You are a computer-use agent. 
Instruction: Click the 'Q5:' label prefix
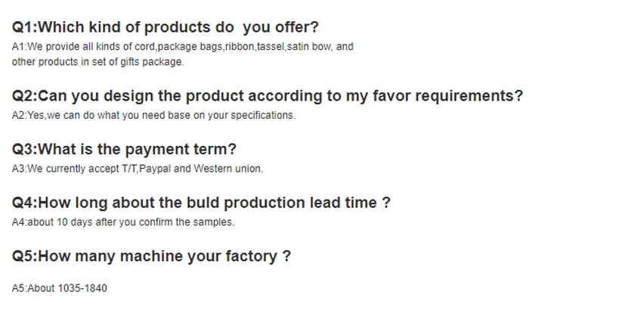click(24, 256)
